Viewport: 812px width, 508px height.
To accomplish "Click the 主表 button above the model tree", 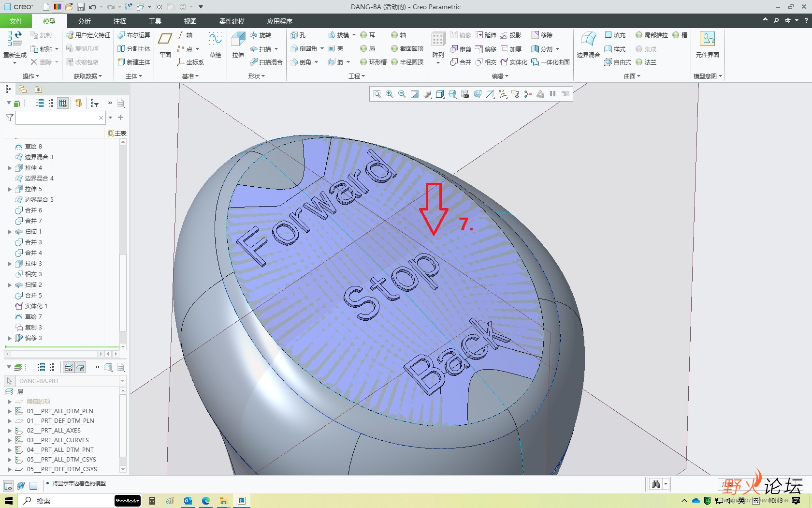I will [117, 133].
